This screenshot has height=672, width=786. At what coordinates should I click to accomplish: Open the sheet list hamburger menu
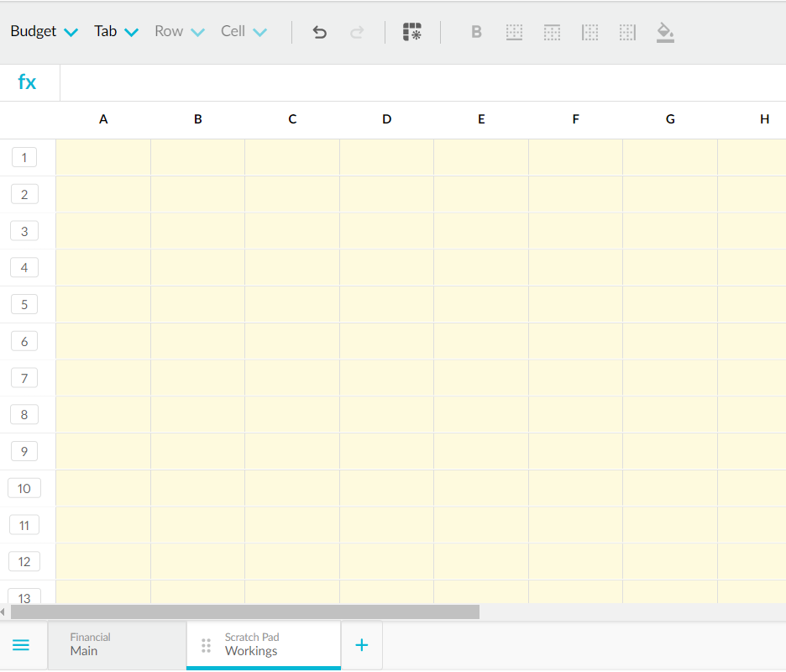point(21,645)
